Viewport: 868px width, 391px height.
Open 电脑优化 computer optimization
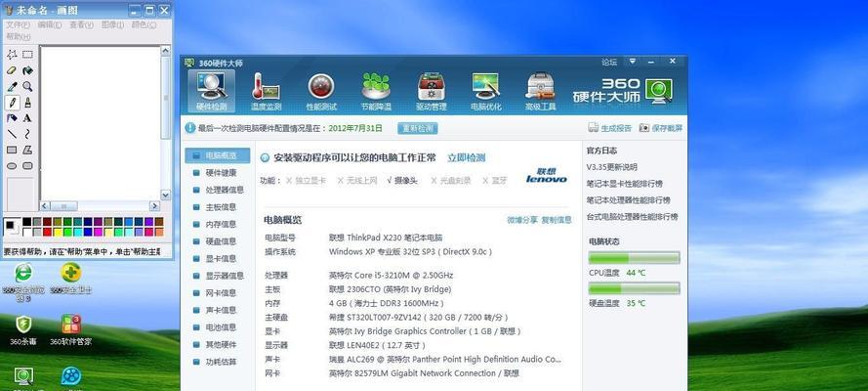(x=486, y=91)
